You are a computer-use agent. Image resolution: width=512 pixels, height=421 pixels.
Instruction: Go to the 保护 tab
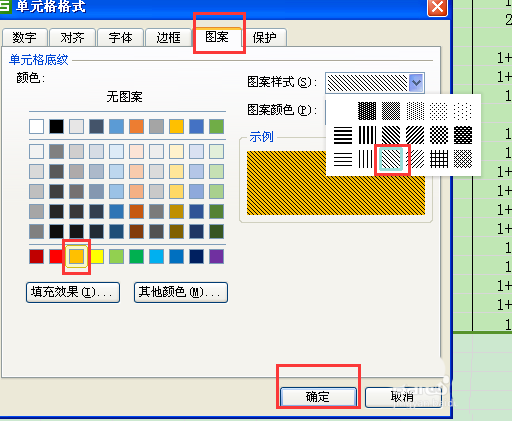click(264, 37)
